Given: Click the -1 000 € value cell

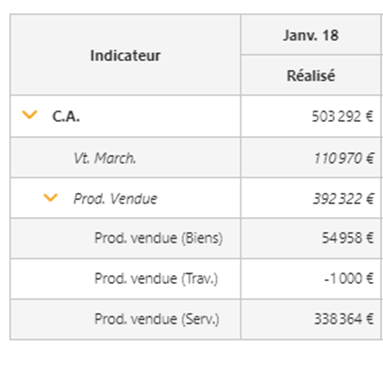Looking at the screenshot, I should point(311,279).
